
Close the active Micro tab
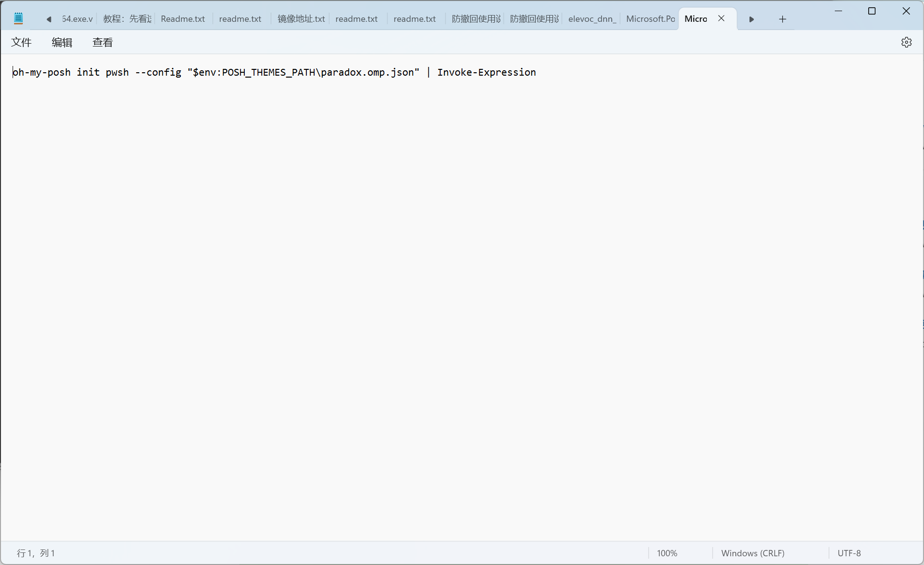point(721,18)
